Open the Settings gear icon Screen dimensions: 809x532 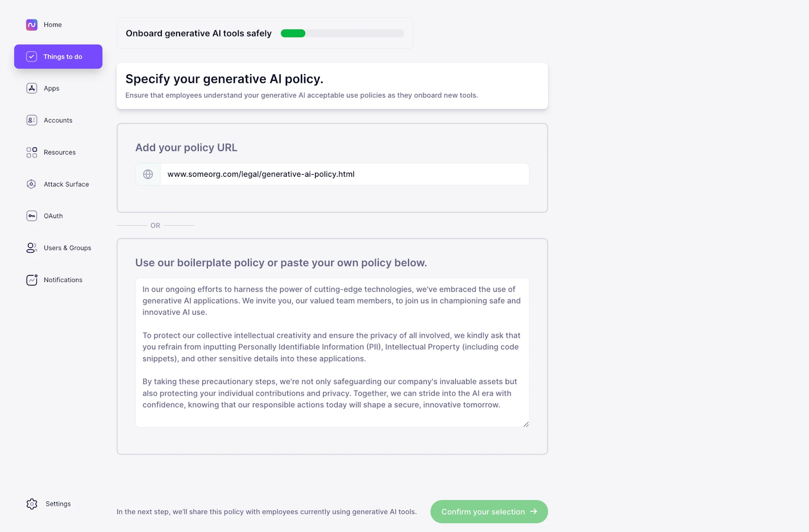(x=31, y=503)
